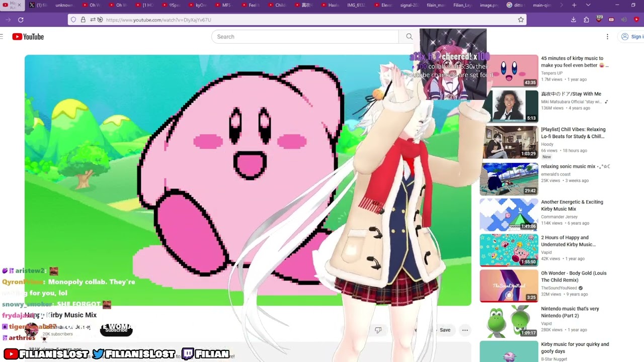Screen dimensions: 644x362
Task: Open 'relaxing sonic music mix' title link
Action: point(576,166)
